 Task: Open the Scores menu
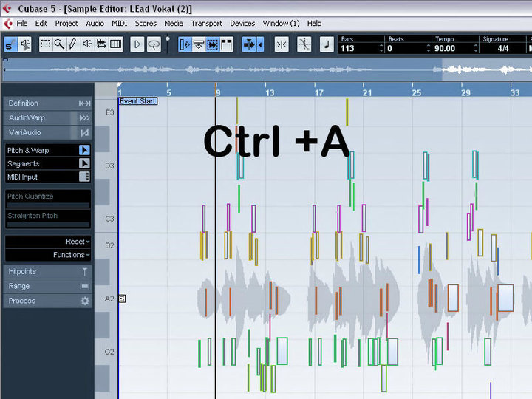(x=146, y=24)
